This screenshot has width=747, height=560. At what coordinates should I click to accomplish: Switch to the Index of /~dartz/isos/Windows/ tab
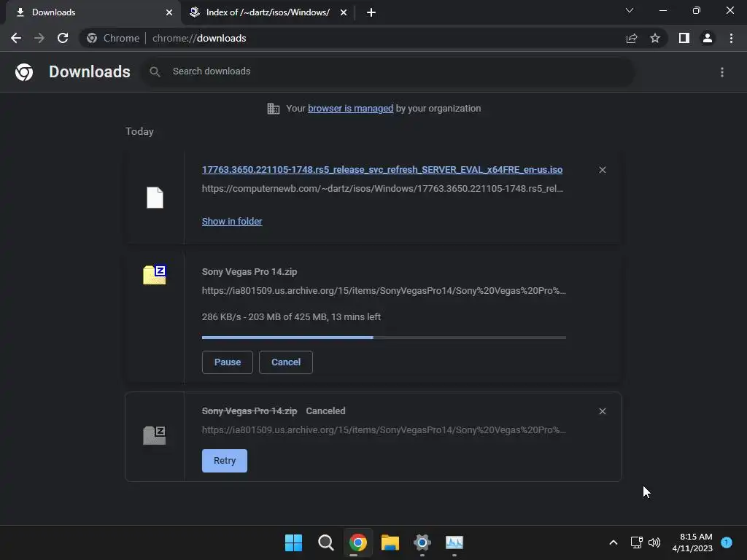coord(268,12)
